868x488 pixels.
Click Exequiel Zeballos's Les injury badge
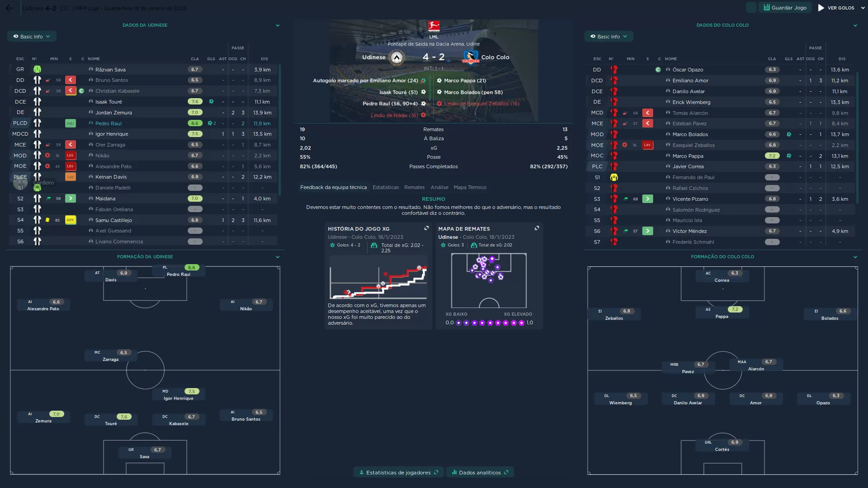[647, 145]
